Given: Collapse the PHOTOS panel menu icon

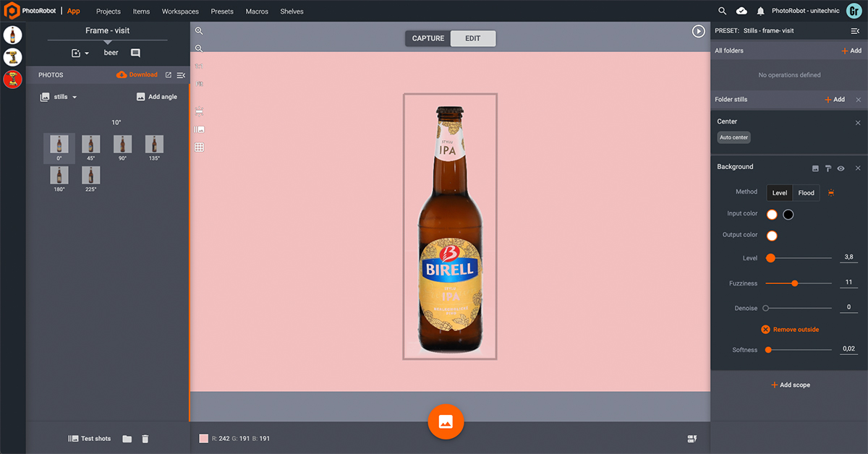Looking at the screenshot, I should 181,75.
